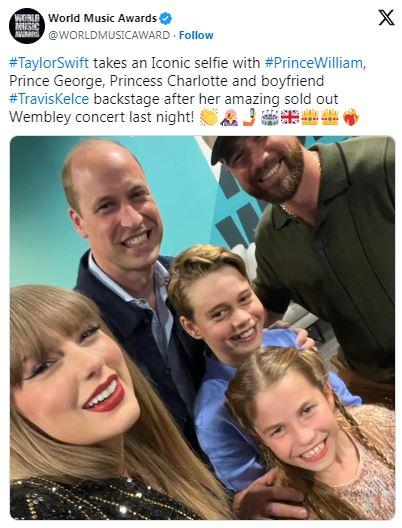Follow the World Music Awards account

[196, 35]
